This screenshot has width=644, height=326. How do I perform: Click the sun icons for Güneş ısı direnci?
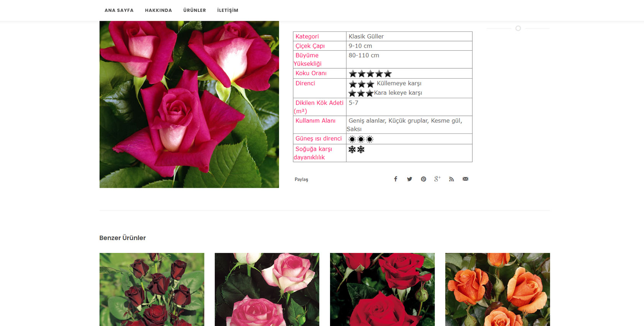coord(361,139)
